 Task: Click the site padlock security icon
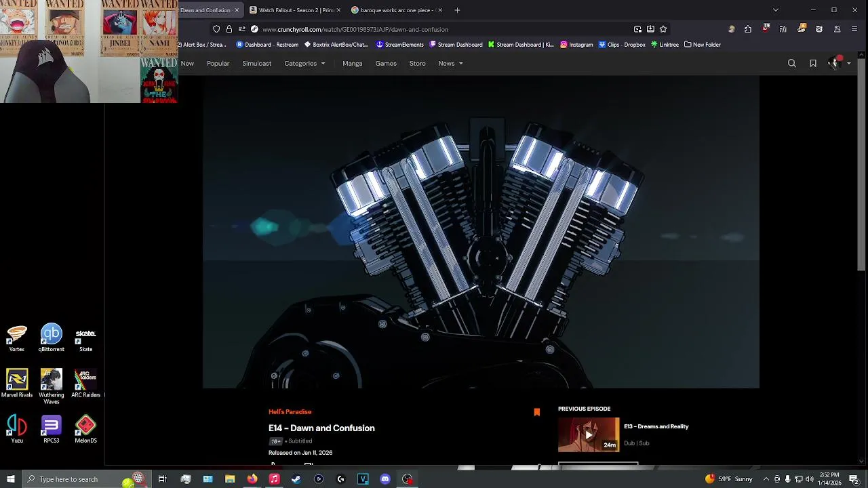coord(229,29)
